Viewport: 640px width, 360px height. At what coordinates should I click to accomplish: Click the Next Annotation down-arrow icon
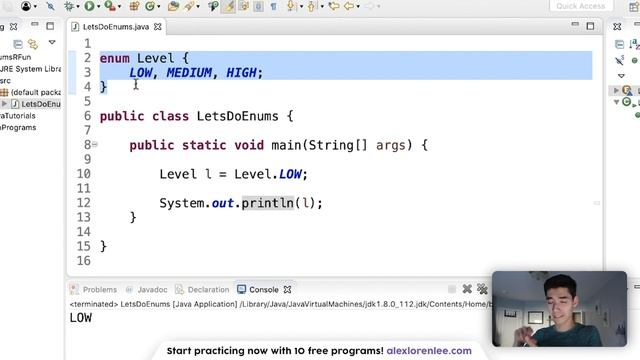[291, 6]
